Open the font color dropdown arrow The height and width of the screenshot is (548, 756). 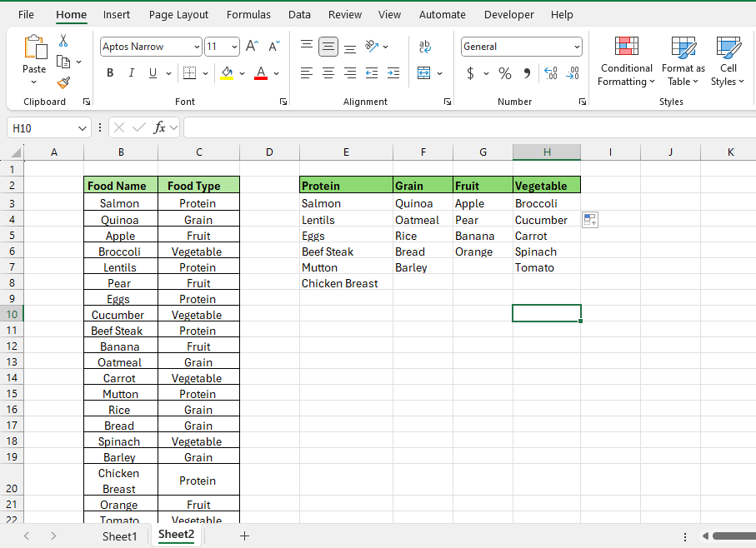click(276, 73)
